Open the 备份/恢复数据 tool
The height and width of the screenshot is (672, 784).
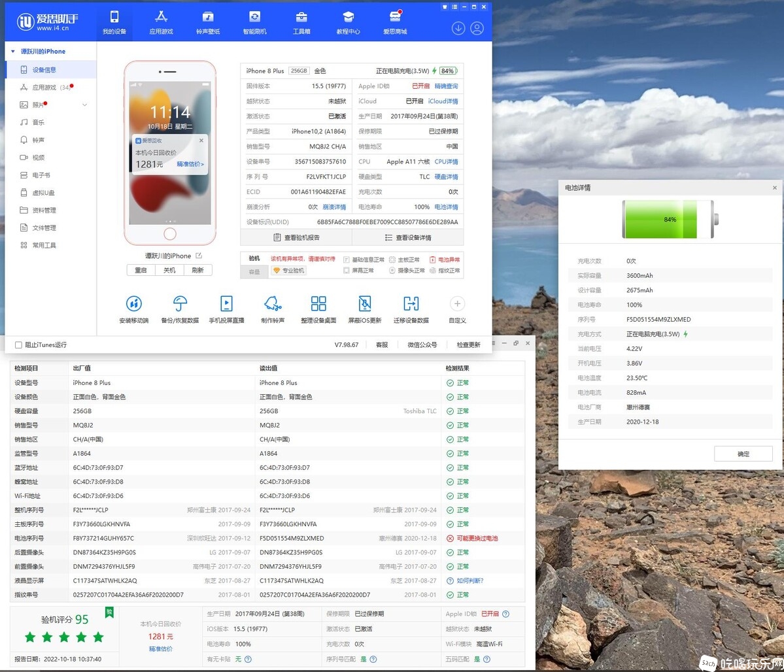[x=180, y=309]
